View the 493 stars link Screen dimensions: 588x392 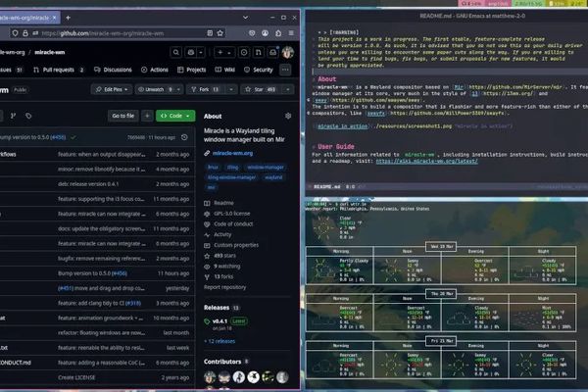pyautogui.click(x=224, y=256)
